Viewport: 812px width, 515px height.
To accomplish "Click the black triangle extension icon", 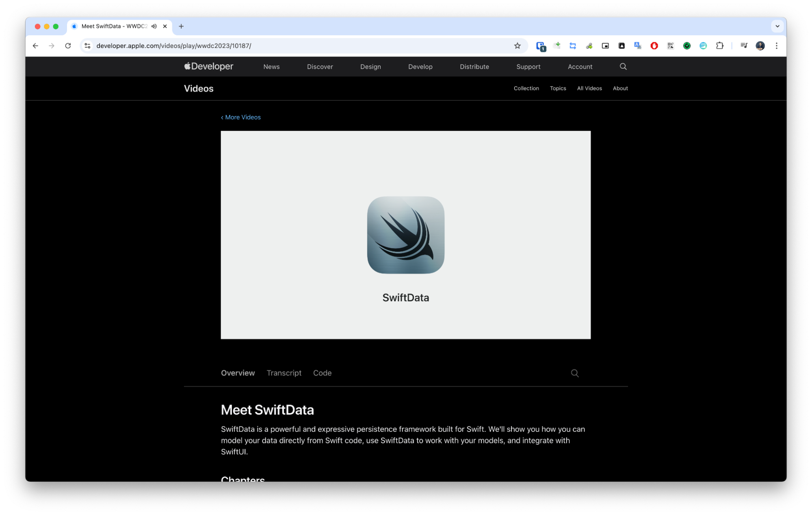I will coord(621,46).
